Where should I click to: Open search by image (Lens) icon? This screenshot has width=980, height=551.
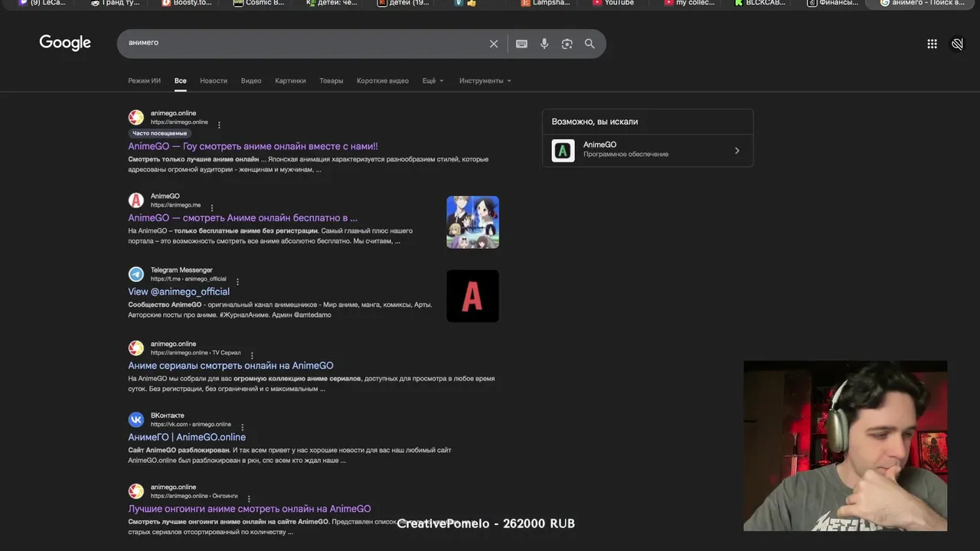tap(567, 44)
